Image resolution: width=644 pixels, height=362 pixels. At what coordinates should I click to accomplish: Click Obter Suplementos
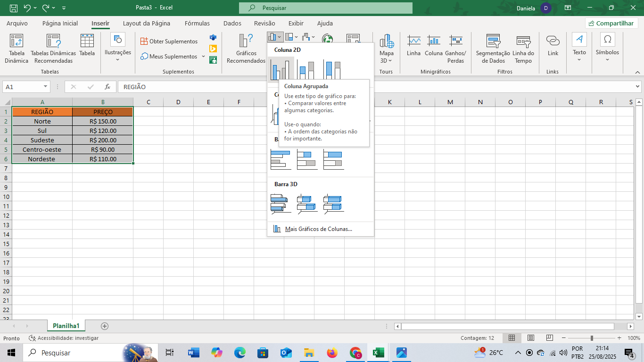(169, 41)
